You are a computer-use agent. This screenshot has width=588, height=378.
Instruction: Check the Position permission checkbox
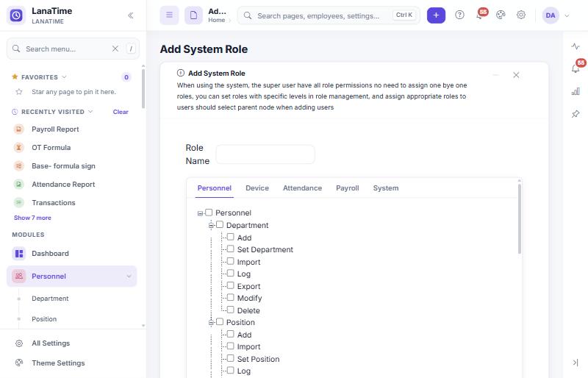(220, 321)
